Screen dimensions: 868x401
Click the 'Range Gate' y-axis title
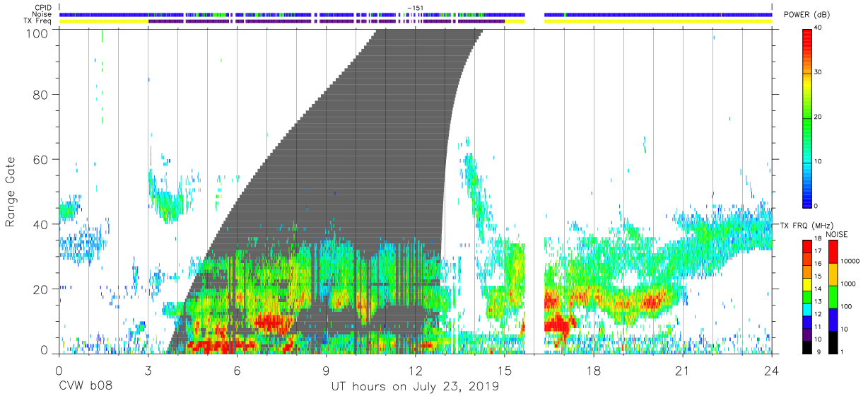coord(11,191)
